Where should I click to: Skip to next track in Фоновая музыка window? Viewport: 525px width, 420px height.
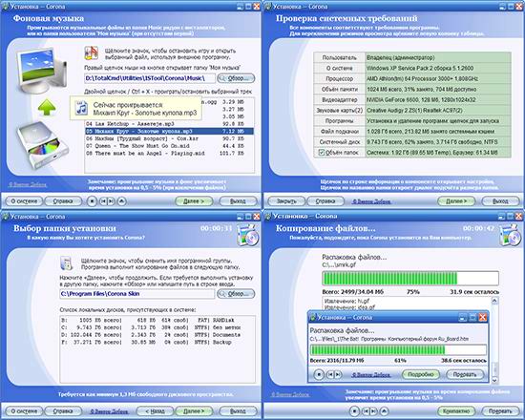point(111,201)
